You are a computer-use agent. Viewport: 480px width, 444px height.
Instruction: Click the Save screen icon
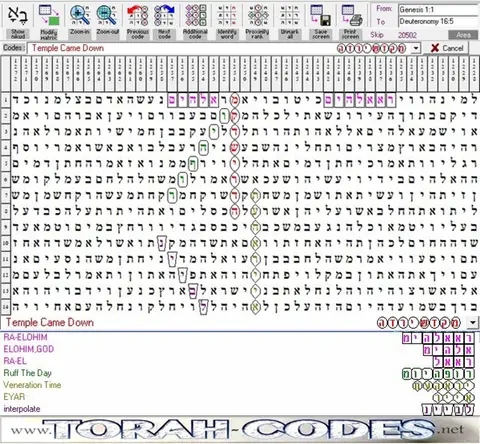tap(321, 22)
